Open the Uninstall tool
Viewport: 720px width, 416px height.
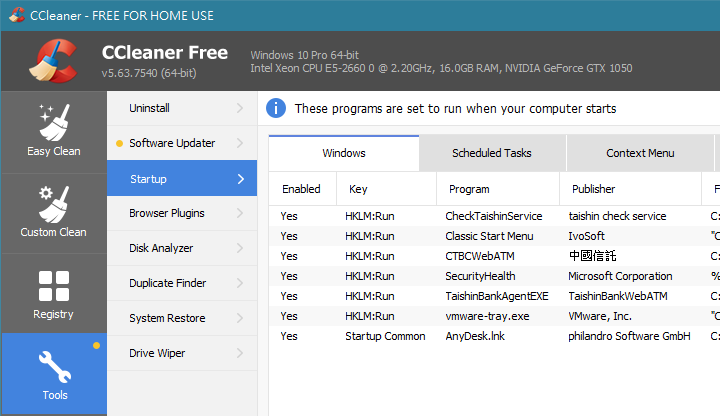click(182, 108)
